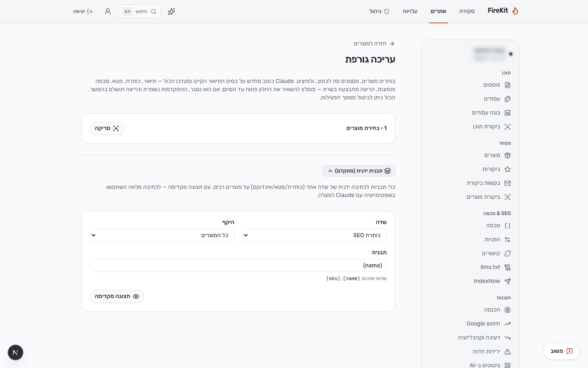588x368 pixels.
Task: Click the scroll icon next to llms.txt
Action: tap(508, 267)
